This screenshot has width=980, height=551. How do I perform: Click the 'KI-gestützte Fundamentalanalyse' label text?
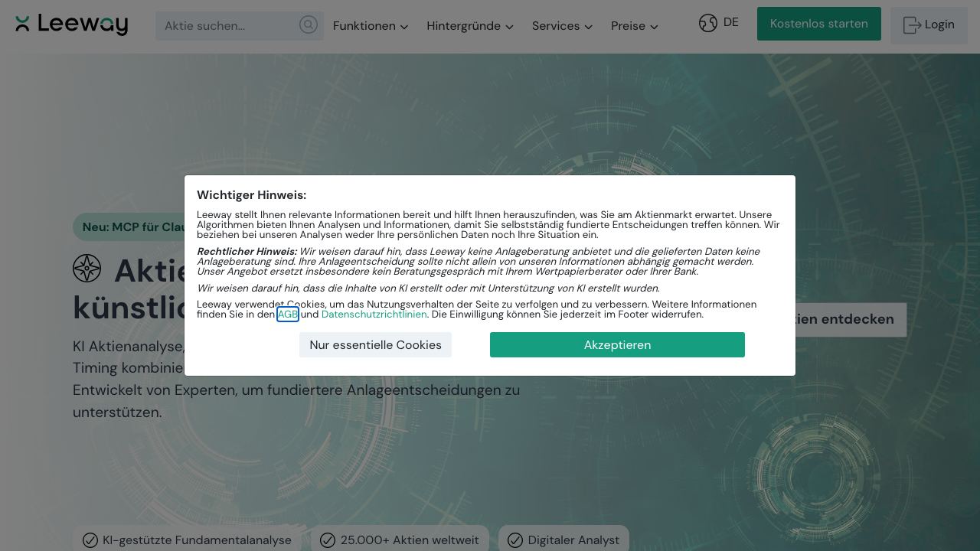click(197, 540)
